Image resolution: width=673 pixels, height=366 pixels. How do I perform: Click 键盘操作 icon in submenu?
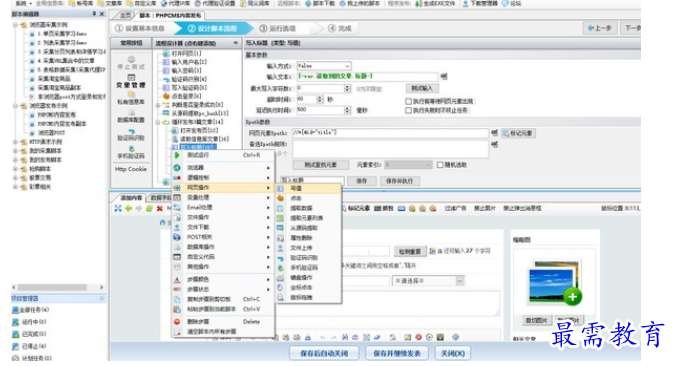(280, 278)
